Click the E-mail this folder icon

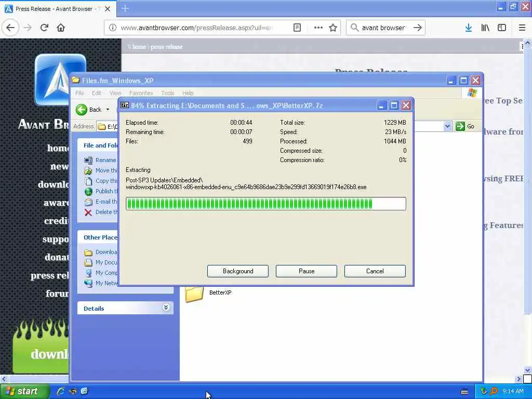click(x=88, y=202)
